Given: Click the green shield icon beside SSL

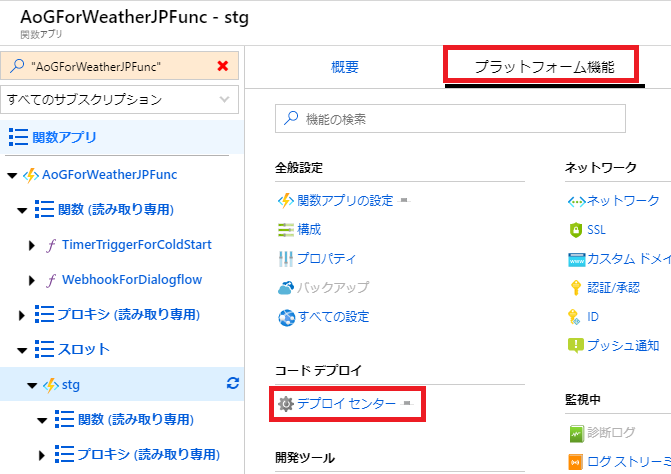Looking at the screenshot, I should tap(576, 230).
